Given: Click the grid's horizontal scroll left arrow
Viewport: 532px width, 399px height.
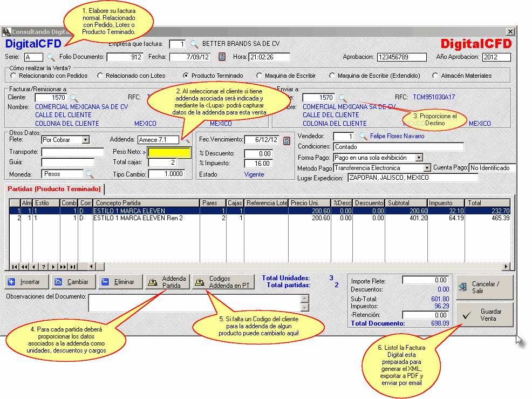Looking at the screenshot, I should tap(91, 267).
